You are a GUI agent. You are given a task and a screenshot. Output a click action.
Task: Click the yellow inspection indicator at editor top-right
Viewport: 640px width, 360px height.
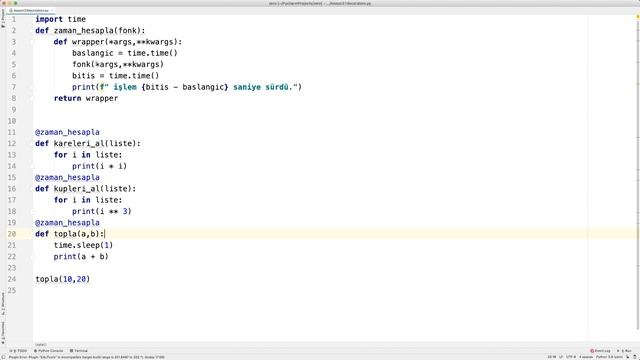coord(637,17)
